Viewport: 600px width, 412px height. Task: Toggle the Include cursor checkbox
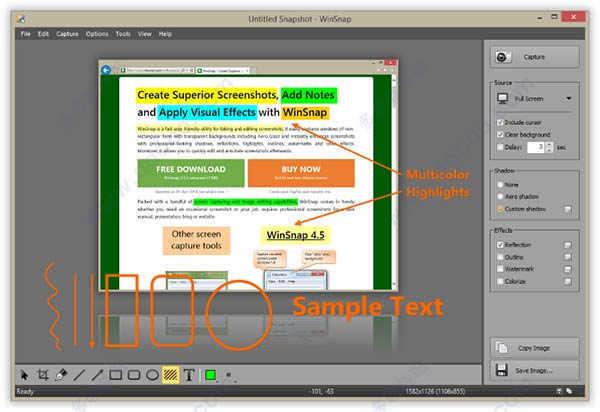[x=500, y=122]
